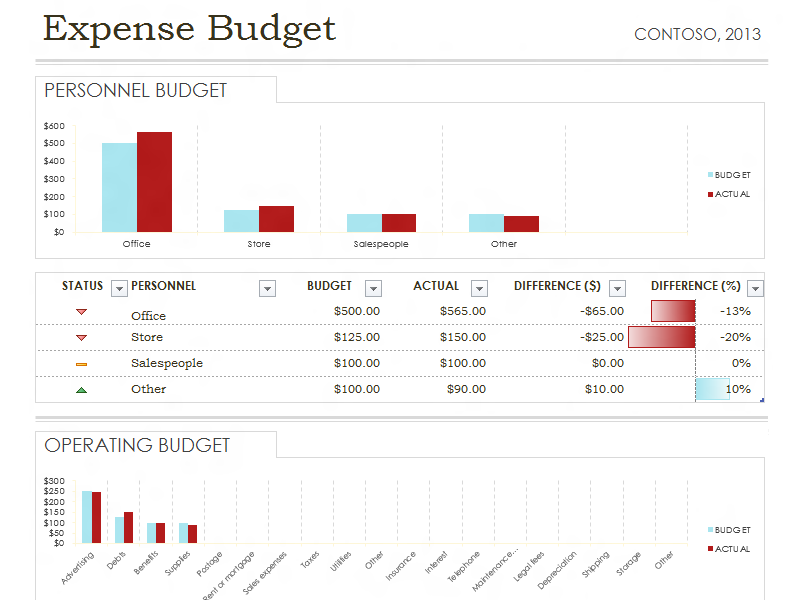Select the $500.00 budget cell
800x600 pixels.
click(357, 311)
